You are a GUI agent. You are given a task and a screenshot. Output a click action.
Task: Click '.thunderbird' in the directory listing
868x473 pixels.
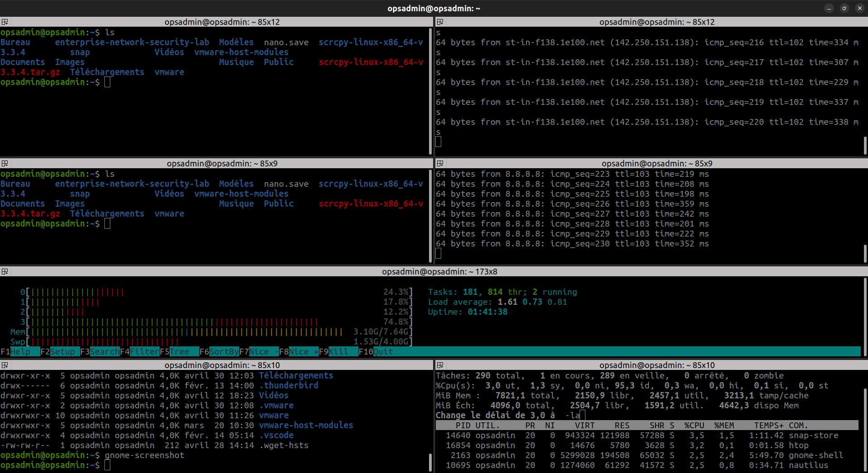click(x=288, y=385)
